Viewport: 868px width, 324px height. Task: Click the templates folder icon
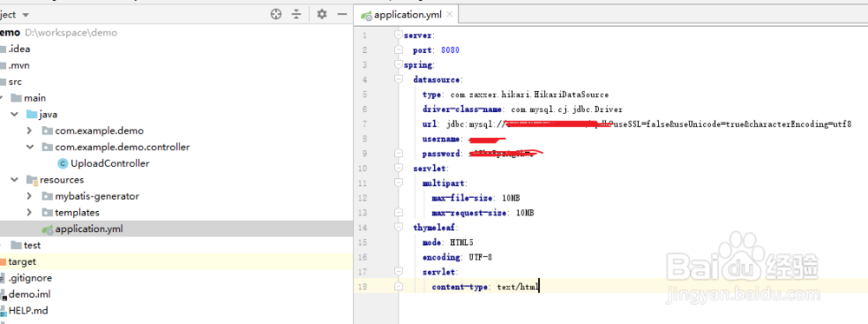tap(47, 213)
